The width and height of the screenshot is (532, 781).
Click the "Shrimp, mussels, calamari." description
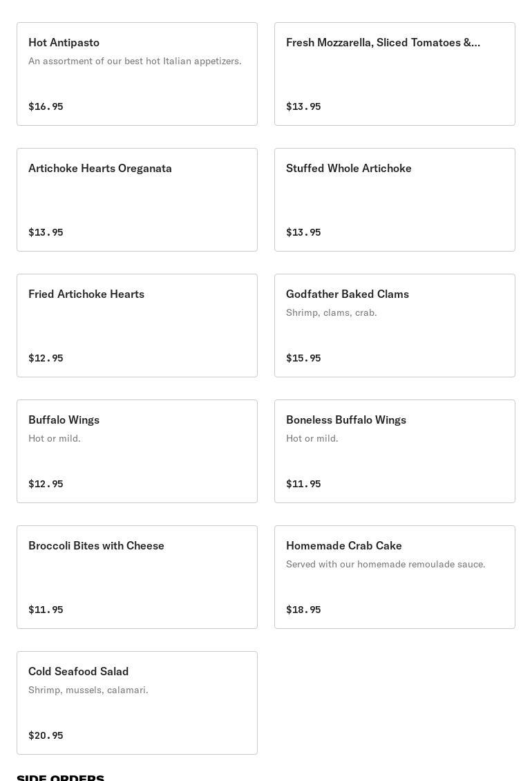point(88,690)
